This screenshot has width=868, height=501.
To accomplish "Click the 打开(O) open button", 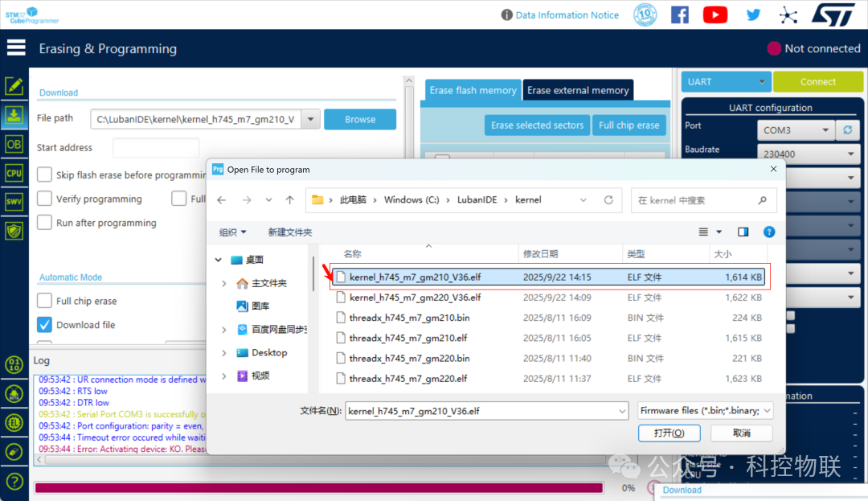I will pyautogui.click(x=669, y=433).
